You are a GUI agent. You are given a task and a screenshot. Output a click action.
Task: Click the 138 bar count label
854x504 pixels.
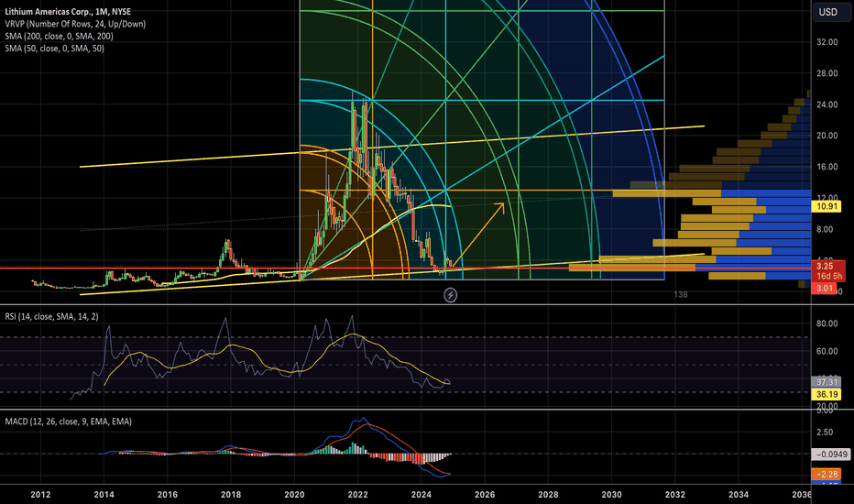tap(680, 295)
